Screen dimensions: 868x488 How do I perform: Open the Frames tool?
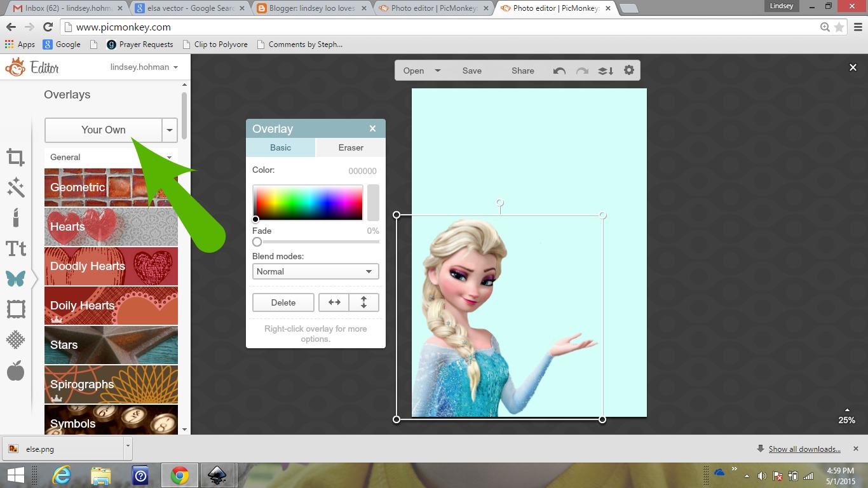coord(16,309)
